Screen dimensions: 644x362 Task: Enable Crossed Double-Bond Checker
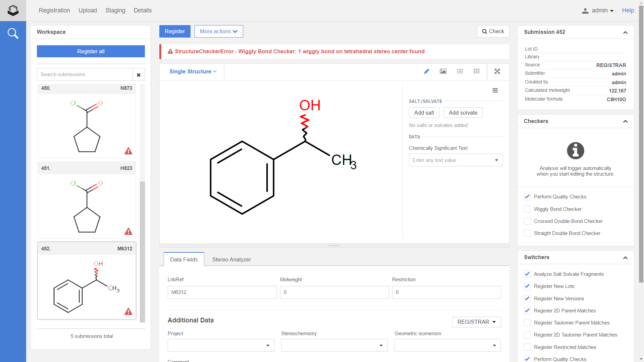point(527,221)
